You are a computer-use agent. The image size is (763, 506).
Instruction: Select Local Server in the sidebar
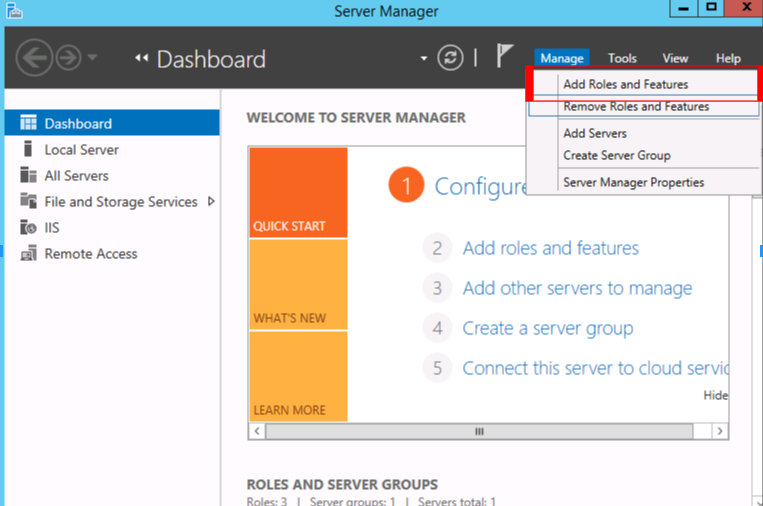tap(112, 149)
